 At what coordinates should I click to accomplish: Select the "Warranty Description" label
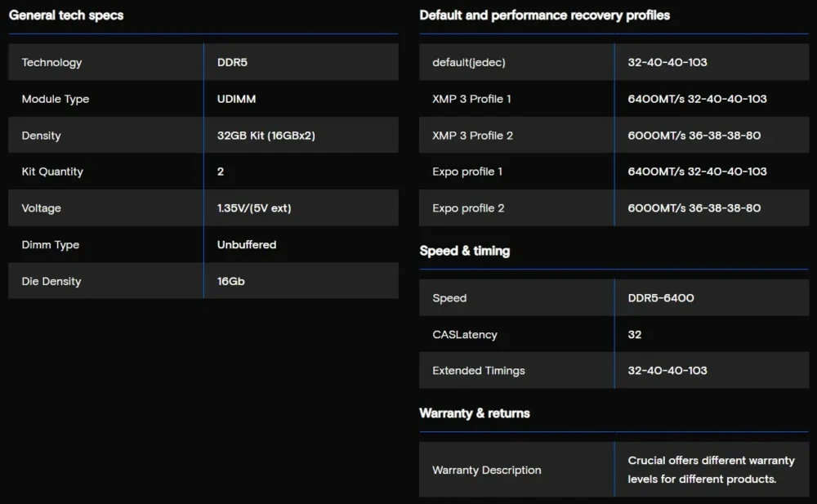tap(487, 470)
